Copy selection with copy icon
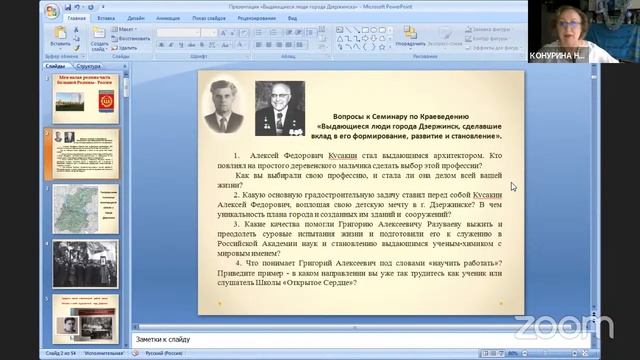The height and width of the screenshot is (360, 640). [x=76, y=39]
